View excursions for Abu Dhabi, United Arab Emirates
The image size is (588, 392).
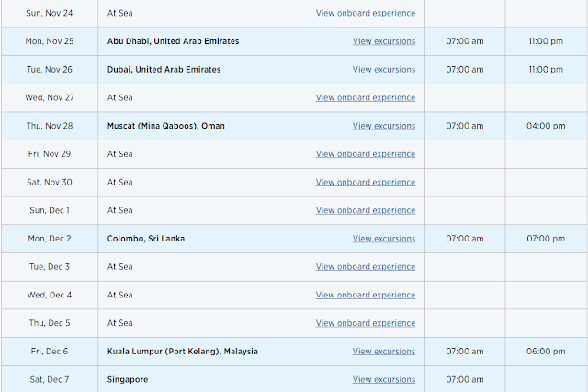coord(383,41)
